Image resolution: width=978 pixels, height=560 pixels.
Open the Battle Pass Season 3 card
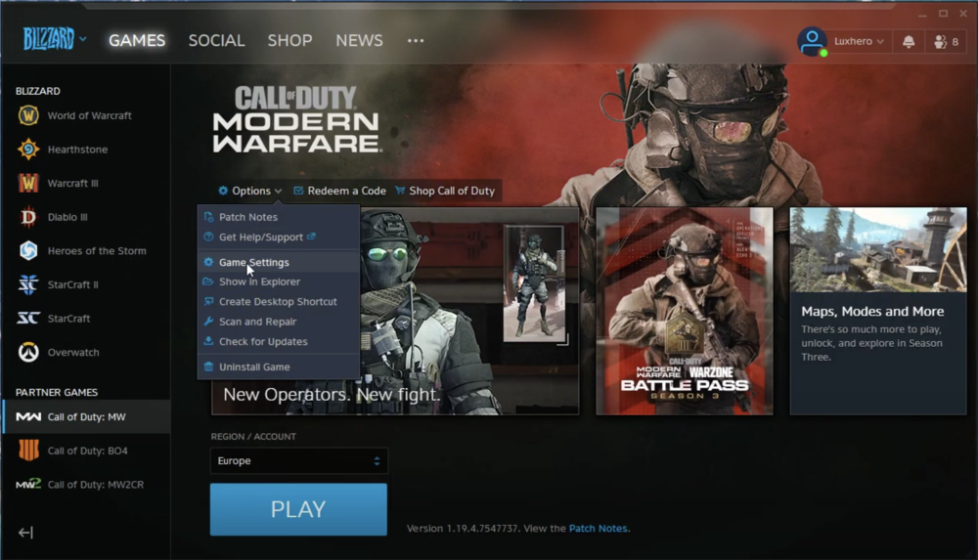click(x=685, y=311)
